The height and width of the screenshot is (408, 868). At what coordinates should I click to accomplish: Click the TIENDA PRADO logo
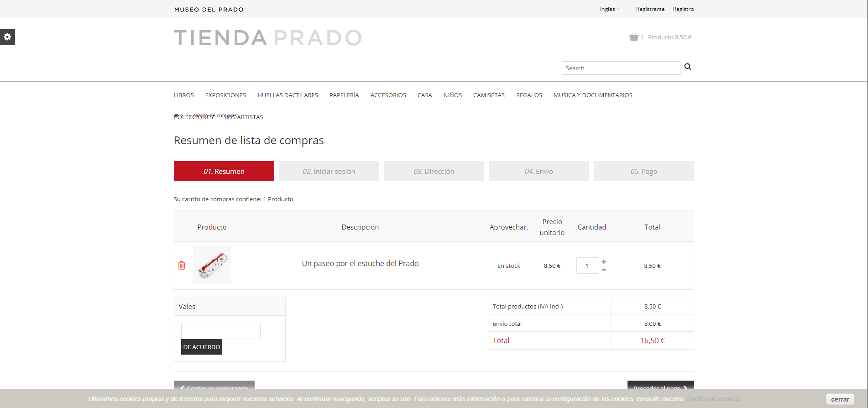pos(268,38)
